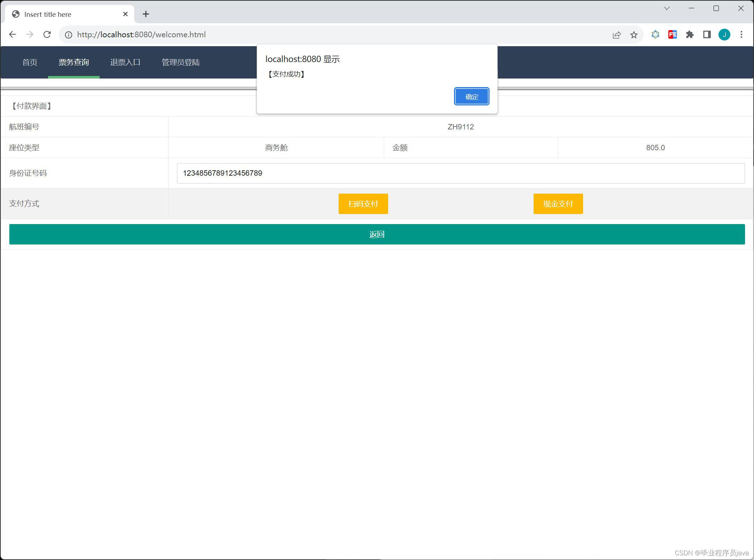The image size is (754, 560).
Task: Click the green 返回 button
Action: pyautogui.click(x=377, y=234)
